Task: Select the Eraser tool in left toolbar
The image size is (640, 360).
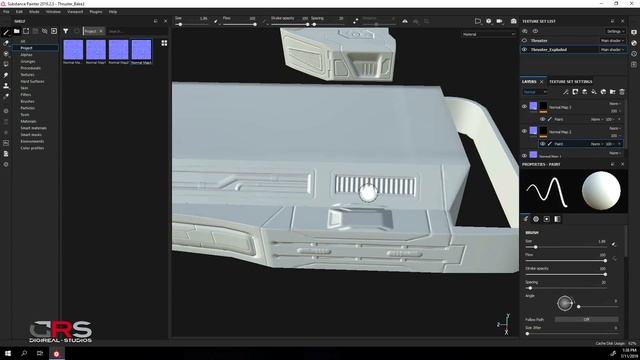Action: 6,43
